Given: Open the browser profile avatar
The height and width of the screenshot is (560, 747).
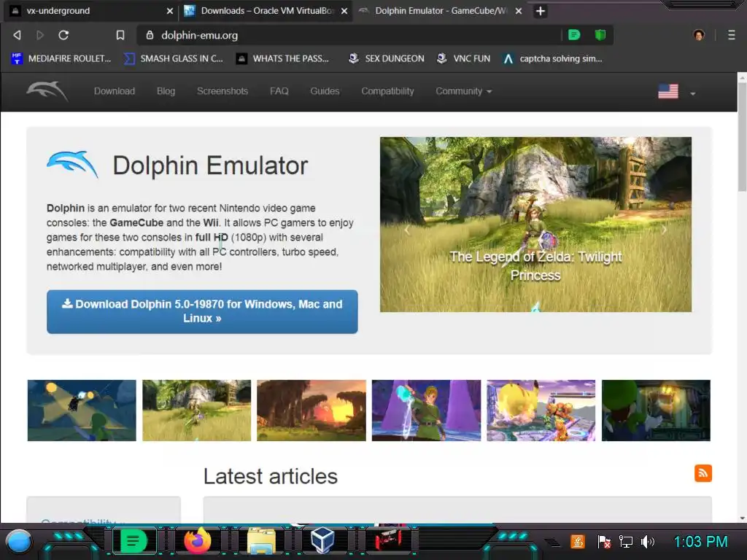Looking at the screenshot, I should tap(699, 35).
